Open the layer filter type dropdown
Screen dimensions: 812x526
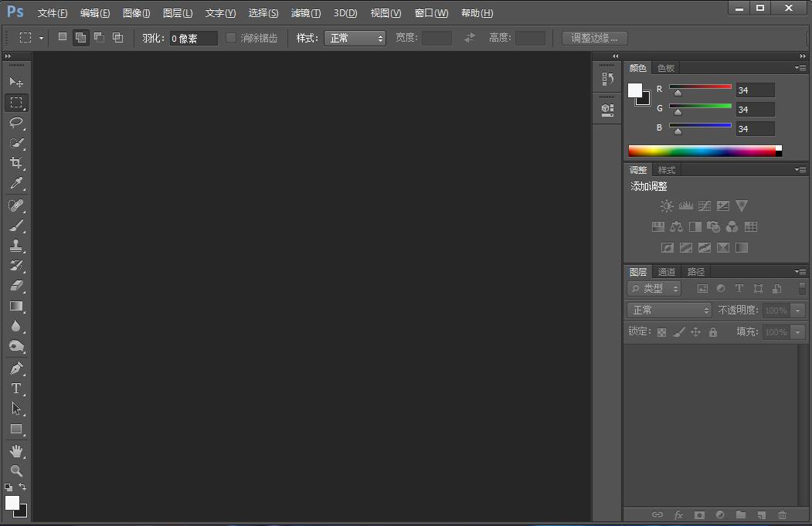[654, 289]
